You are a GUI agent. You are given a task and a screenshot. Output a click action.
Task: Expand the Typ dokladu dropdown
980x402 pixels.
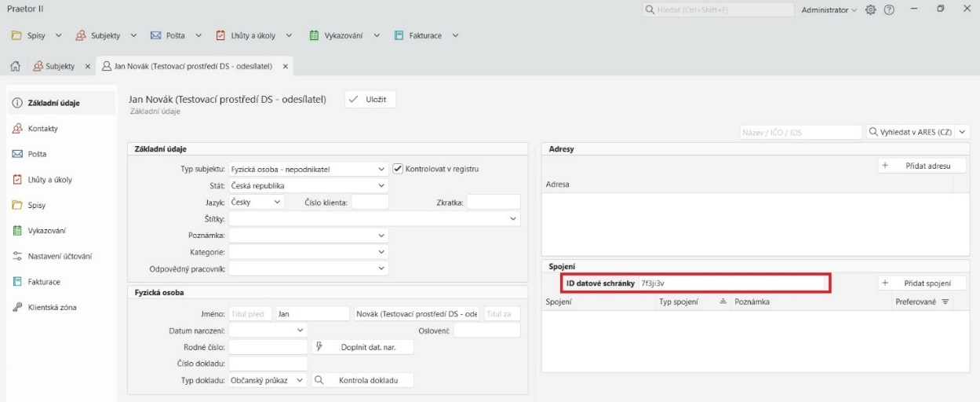click(300, 381)
